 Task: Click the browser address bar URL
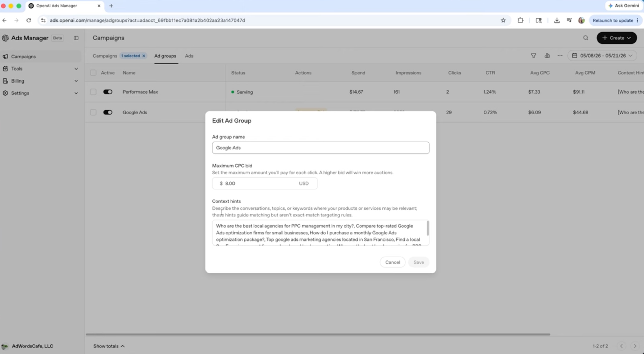(147, 20)
